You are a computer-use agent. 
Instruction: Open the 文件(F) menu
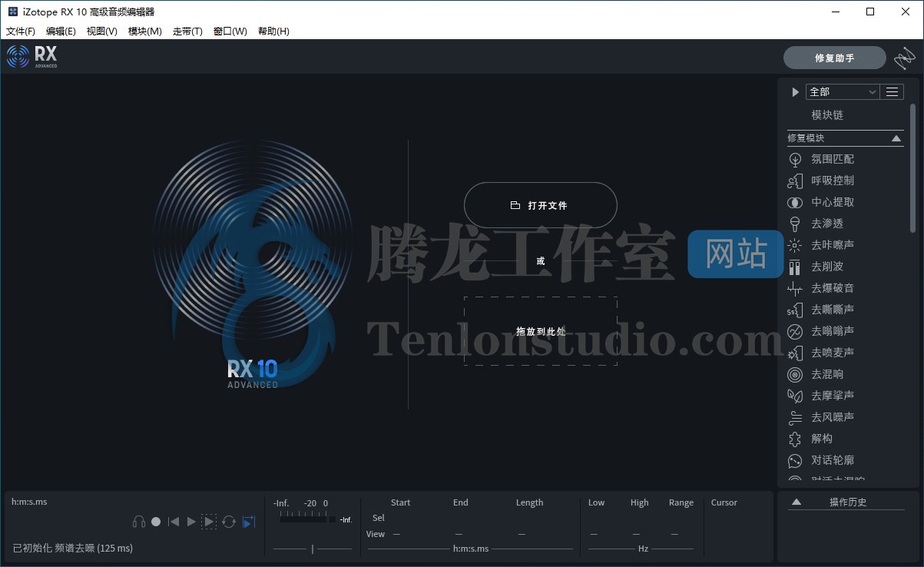(x=21, y=31)
